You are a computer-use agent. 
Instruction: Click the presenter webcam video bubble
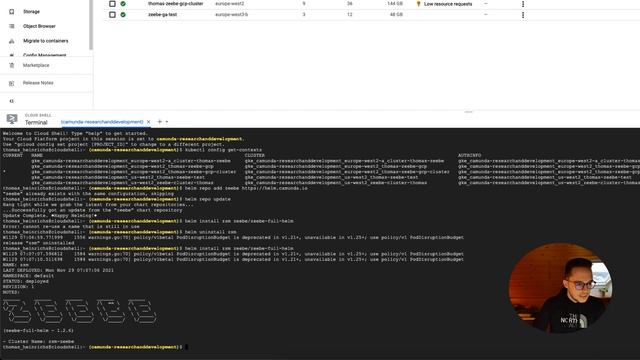click(x=560, y=288)
